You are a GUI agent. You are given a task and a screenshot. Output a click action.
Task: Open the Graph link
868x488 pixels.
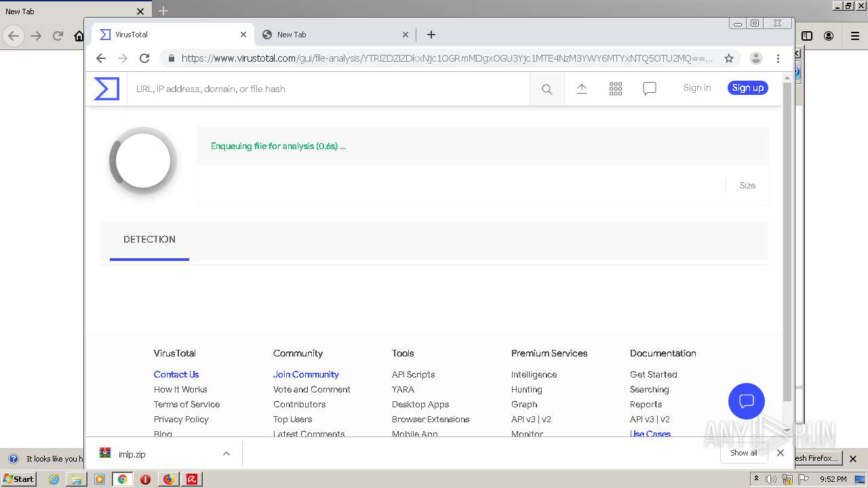524,404
